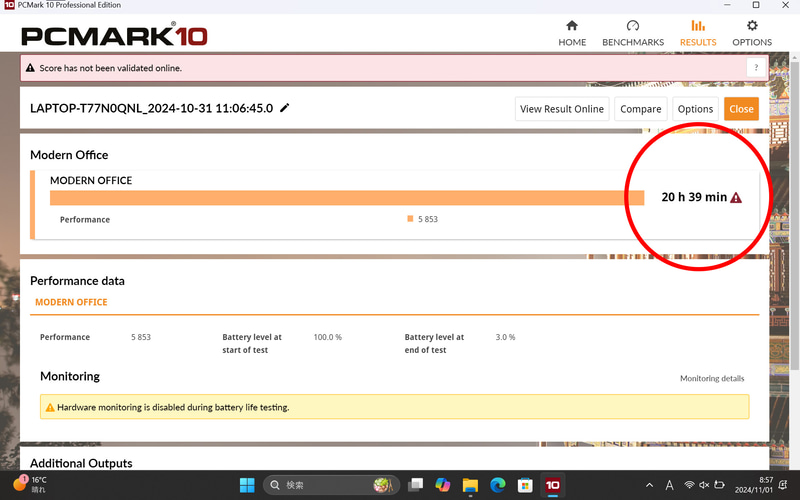The height and width of the screenshot is (500, 800).
Task: Open the BENCHMARKS tab
Action: point(633,34)
